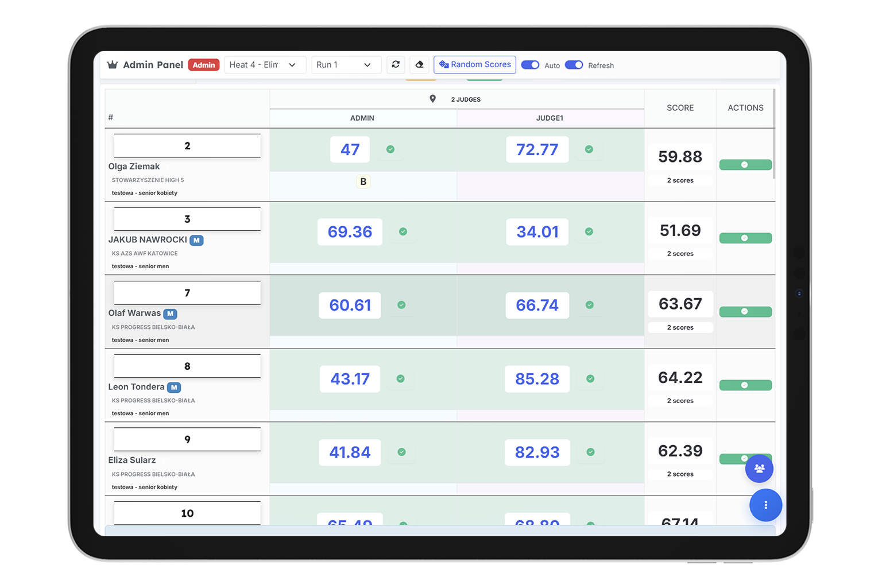Click the refresh scores icon in toolbar
Screen dimensions: 882x588
tap(396, 64)
